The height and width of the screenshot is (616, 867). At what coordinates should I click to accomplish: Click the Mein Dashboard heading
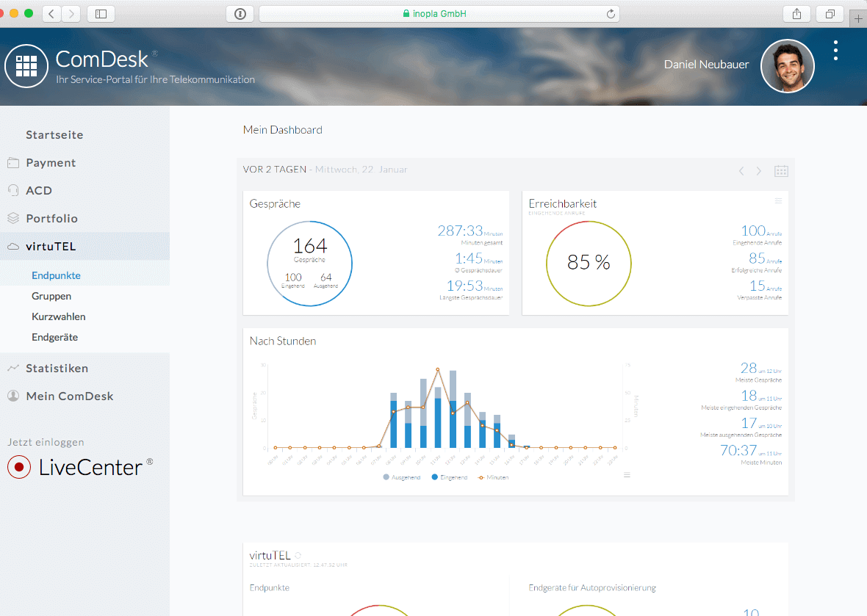[283, 130]
